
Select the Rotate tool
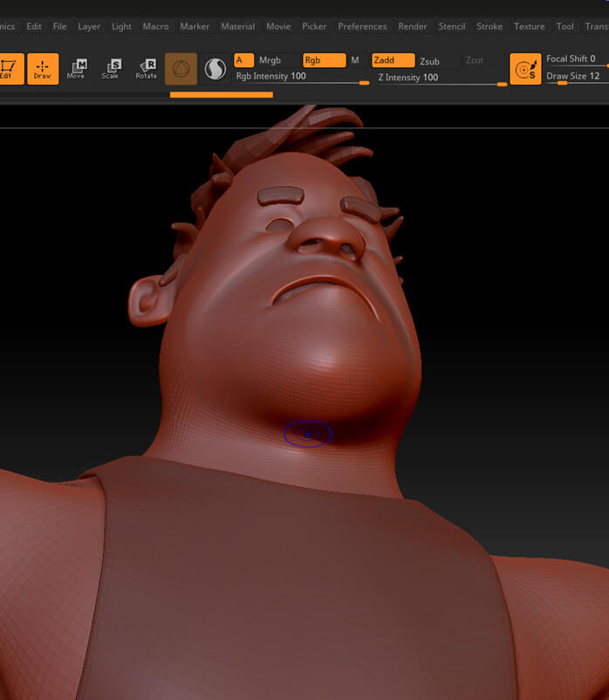(147, 69)
